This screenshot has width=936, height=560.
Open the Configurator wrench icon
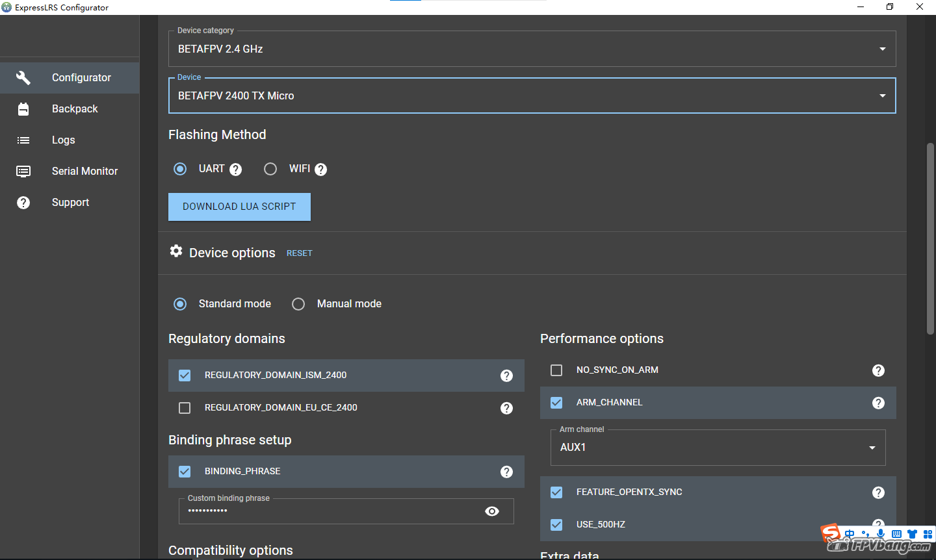[23, 78]
